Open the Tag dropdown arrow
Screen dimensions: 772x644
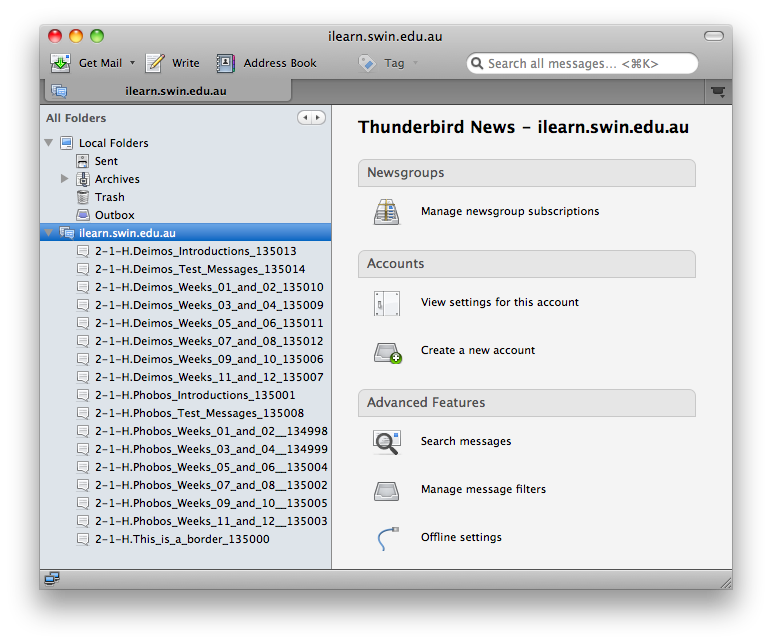tap(416, 63)
